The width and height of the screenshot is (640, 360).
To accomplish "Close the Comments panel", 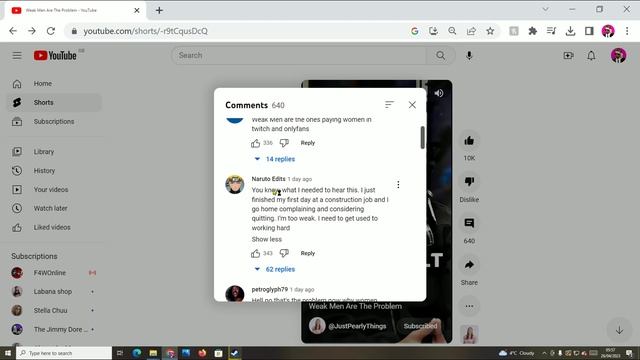I will point(412,105).
